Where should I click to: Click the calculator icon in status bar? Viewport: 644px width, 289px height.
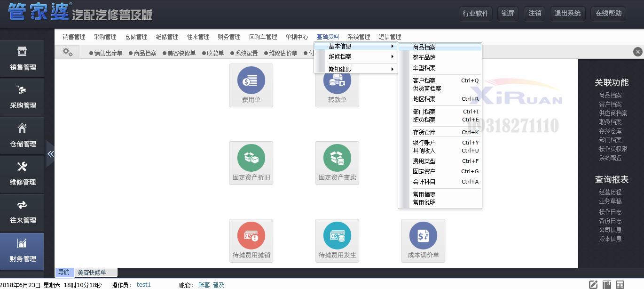coord(620,284)
